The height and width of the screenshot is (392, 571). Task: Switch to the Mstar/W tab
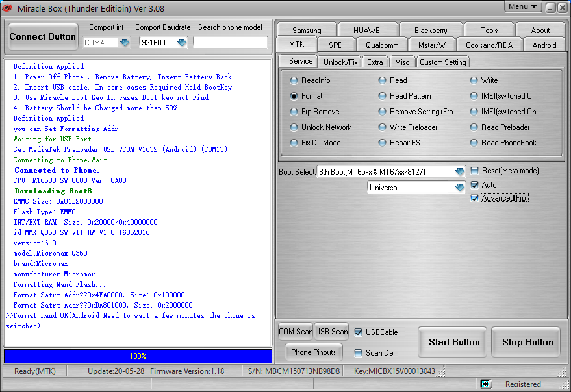[431, 45]
